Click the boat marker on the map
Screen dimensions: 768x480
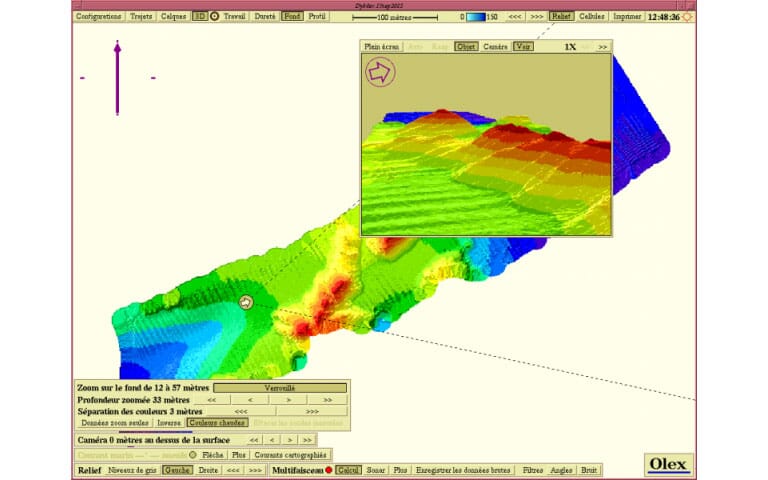click(246, 301)
